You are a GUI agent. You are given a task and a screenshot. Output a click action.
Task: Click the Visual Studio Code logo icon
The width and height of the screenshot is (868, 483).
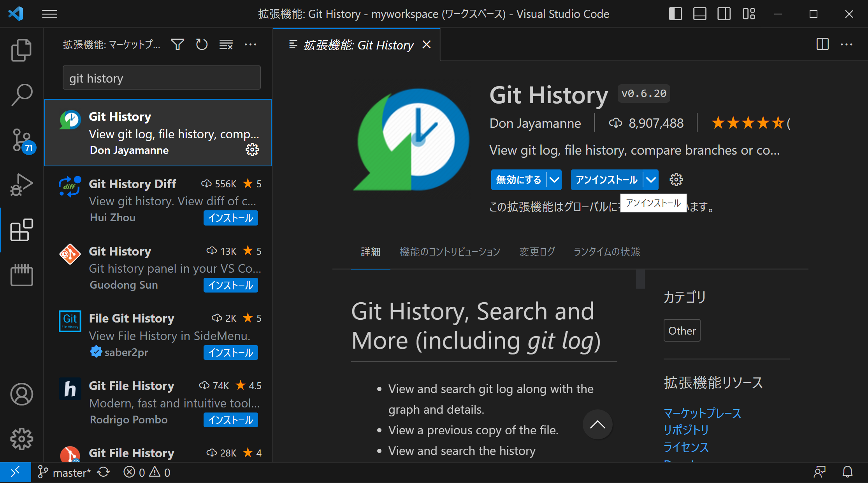pyautogui.click(x=16, y=14)
